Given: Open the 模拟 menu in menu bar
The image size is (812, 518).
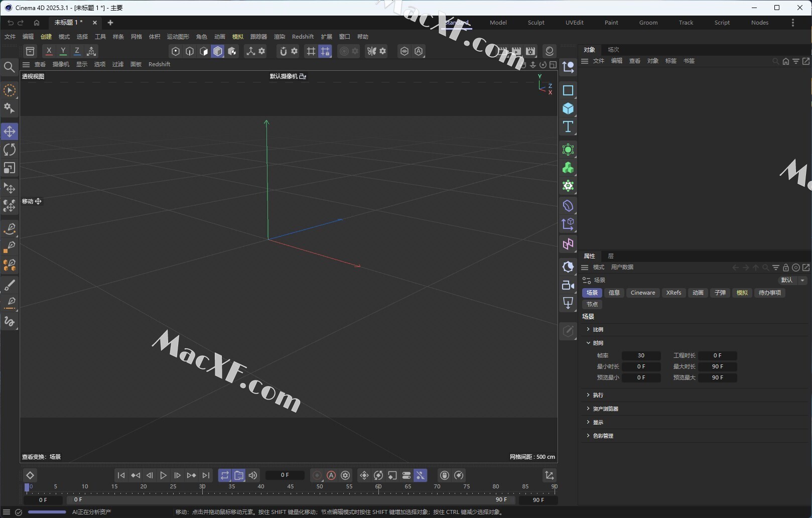Looking at the screenshot, I should [x=238, y=37].
